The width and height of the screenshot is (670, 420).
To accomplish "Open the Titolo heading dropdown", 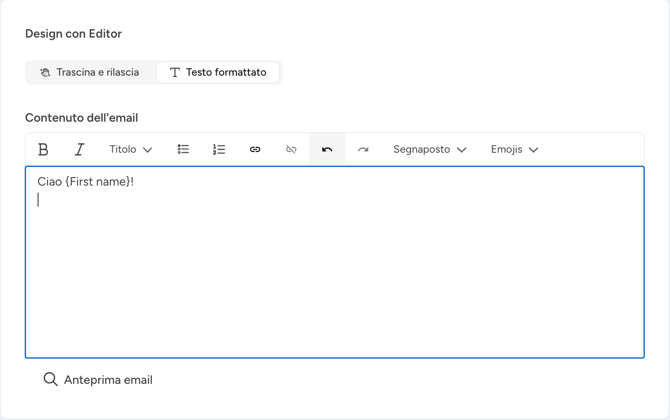I will [x=131, y=149].
